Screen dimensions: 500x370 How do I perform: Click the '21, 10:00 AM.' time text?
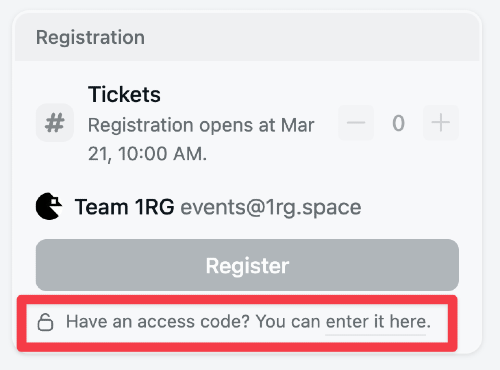(147, 154)
